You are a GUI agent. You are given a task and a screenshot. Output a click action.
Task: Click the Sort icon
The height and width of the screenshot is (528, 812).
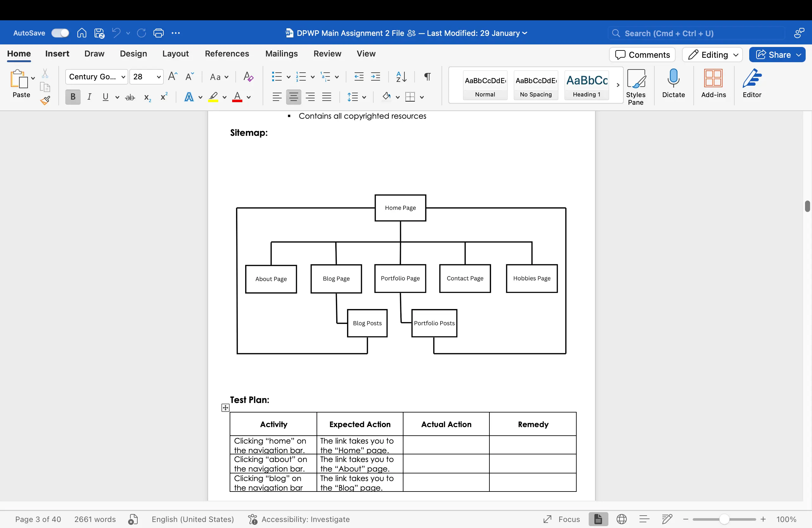(401, 77)
